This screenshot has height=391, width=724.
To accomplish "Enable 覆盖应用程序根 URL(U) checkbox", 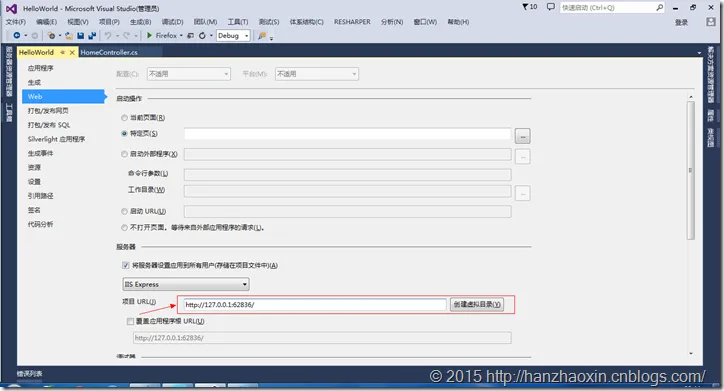I will pyautogui.click(x=130, y=321).
